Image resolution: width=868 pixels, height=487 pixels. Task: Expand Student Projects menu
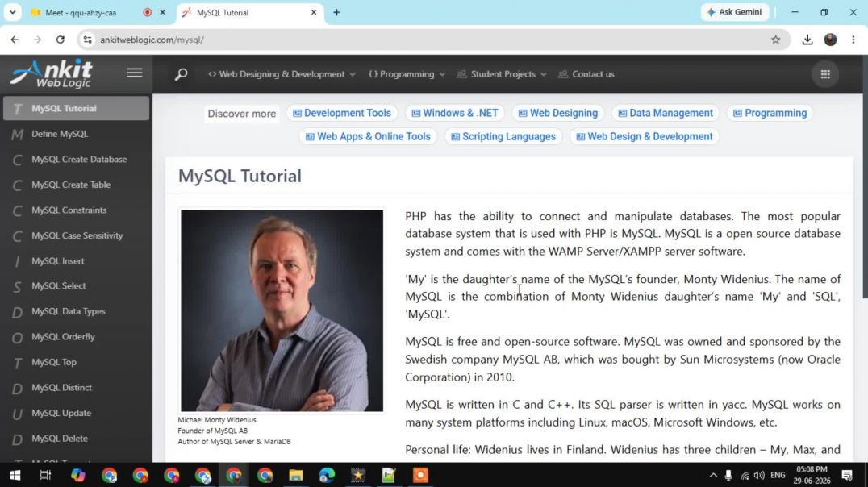point(502,74)
